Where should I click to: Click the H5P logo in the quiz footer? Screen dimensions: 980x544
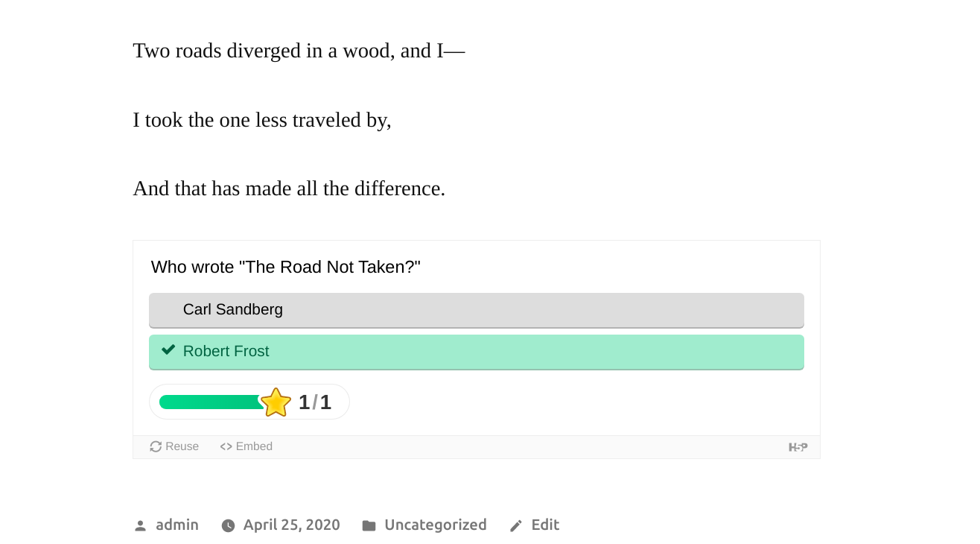pyautogui.click(x=798, y=446)
